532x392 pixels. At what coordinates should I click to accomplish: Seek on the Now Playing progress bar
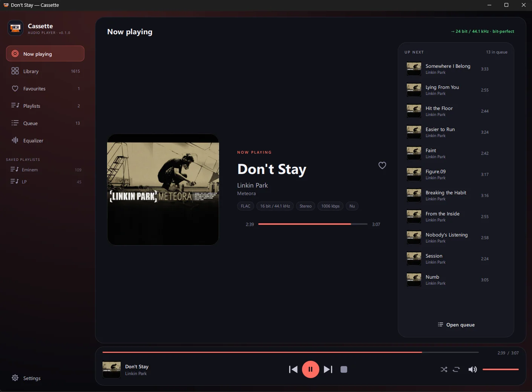coord(313,224)
